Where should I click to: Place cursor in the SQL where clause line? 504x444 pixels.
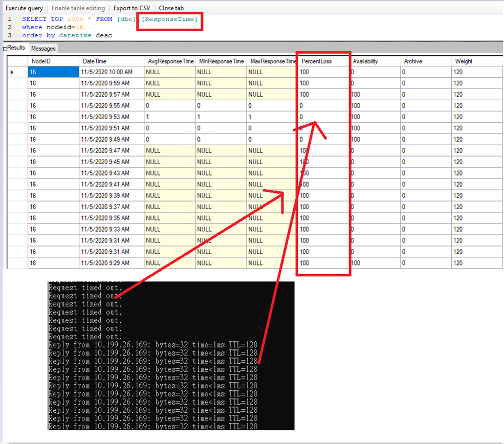click(53, 27)
